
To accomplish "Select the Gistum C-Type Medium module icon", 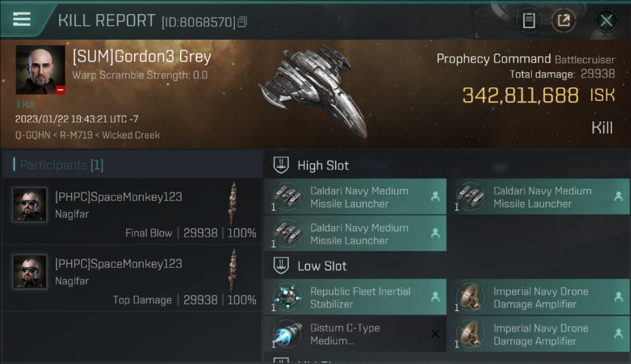I will tap(287, 334).
